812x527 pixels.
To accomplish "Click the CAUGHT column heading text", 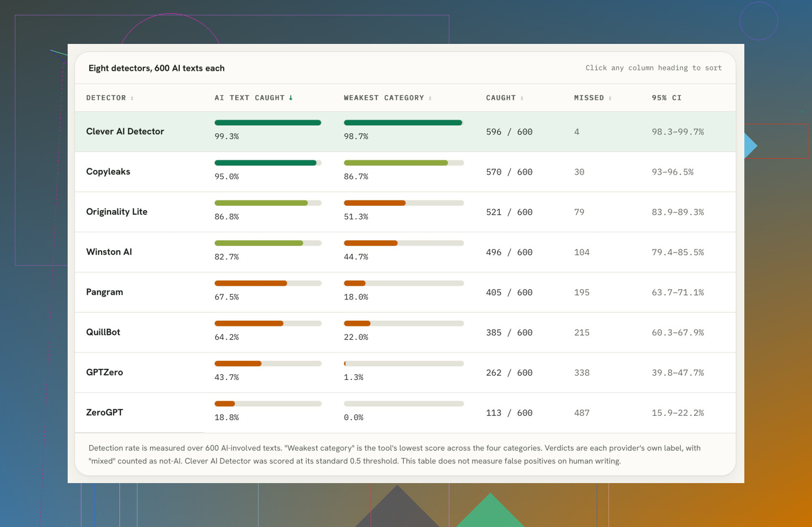I will (x=501, y=98).
